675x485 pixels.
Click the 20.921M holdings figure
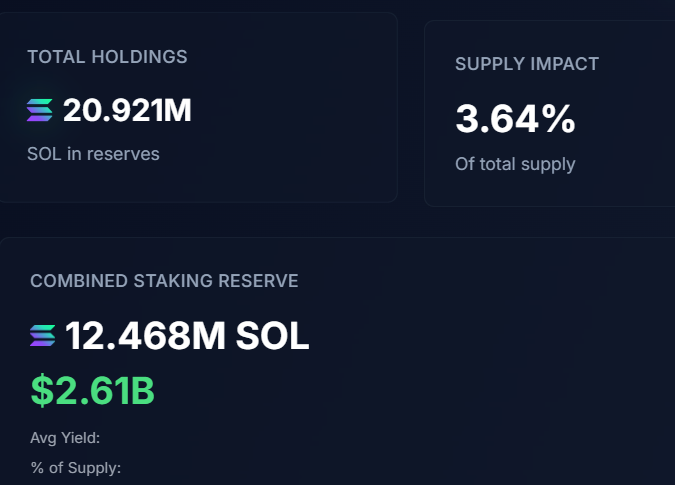(127, 110)
